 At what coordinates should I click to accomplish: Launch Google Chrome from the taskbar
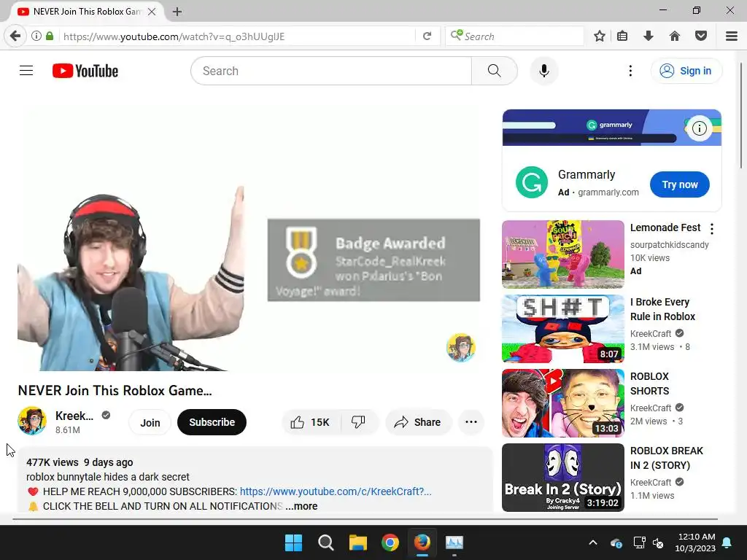coord(390,542)
